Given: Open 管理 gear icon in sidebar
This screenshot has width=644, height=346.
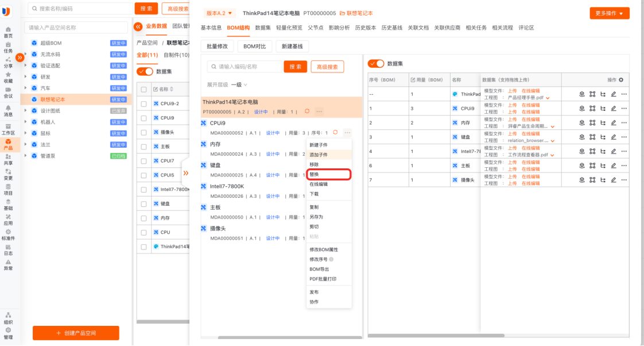Looking at the screenshot, I should tap(8, 334).
